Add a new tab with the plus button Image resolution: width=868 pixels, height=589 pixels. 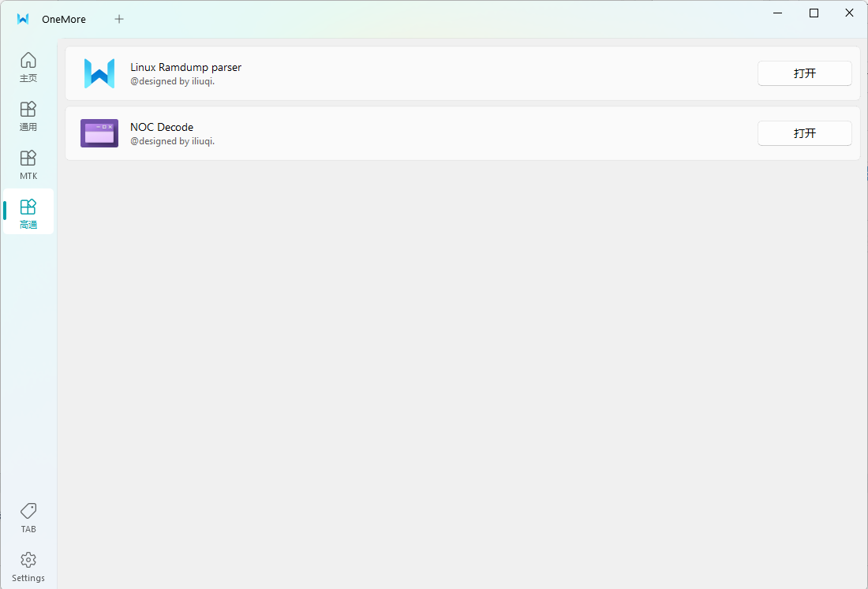coord(119,19)
